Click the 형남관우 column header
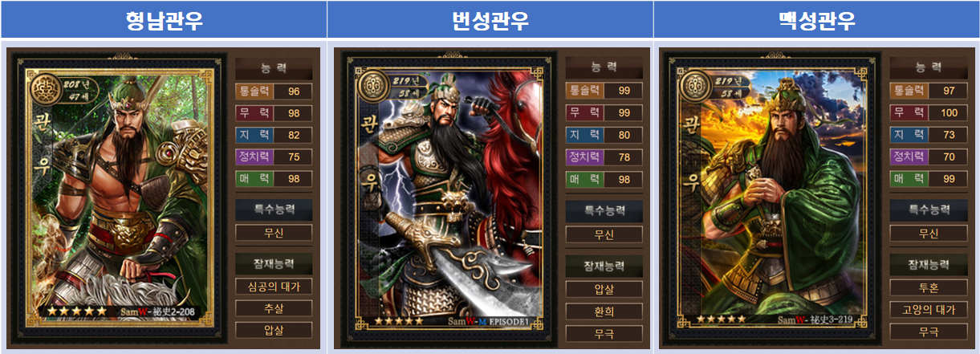 point(164,20)
